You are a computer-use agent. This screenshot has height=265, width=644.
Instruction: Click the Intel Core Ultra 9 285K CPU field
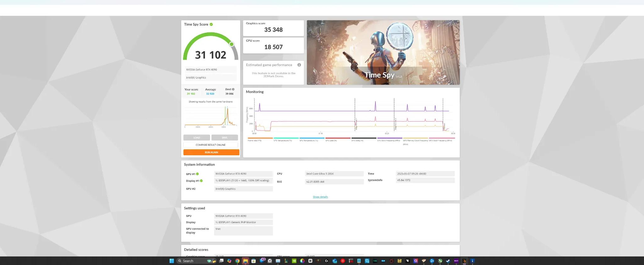click(334, 174)
